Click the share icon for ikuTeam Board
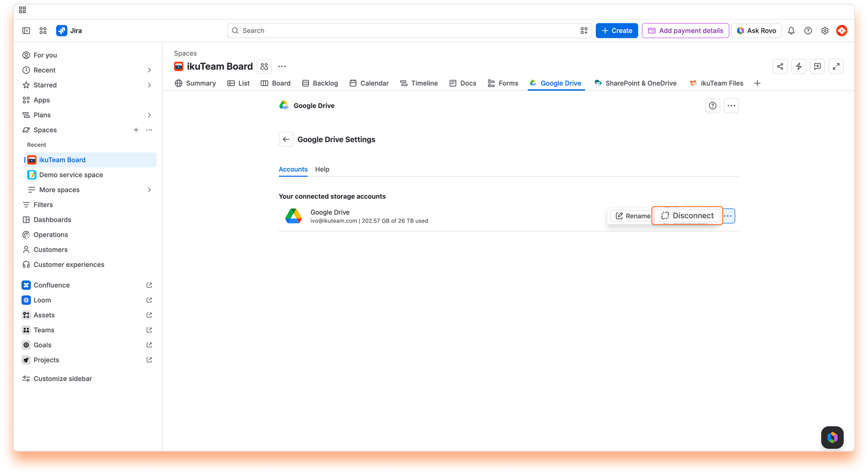Image resolution: width=868 pixels, height=474 pixels. [x=780, y=66]
